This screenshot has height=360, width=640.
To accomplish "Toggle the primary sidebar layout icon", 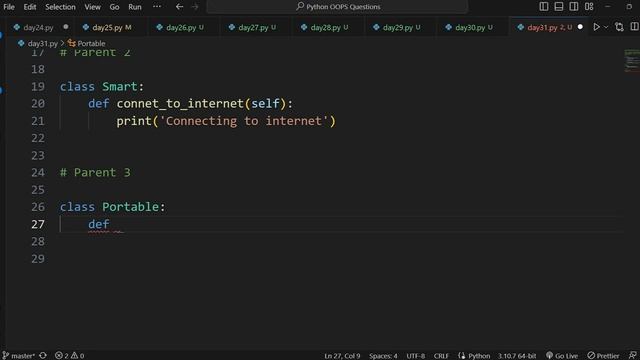I will pyautogui.click(x=544, y=7).
